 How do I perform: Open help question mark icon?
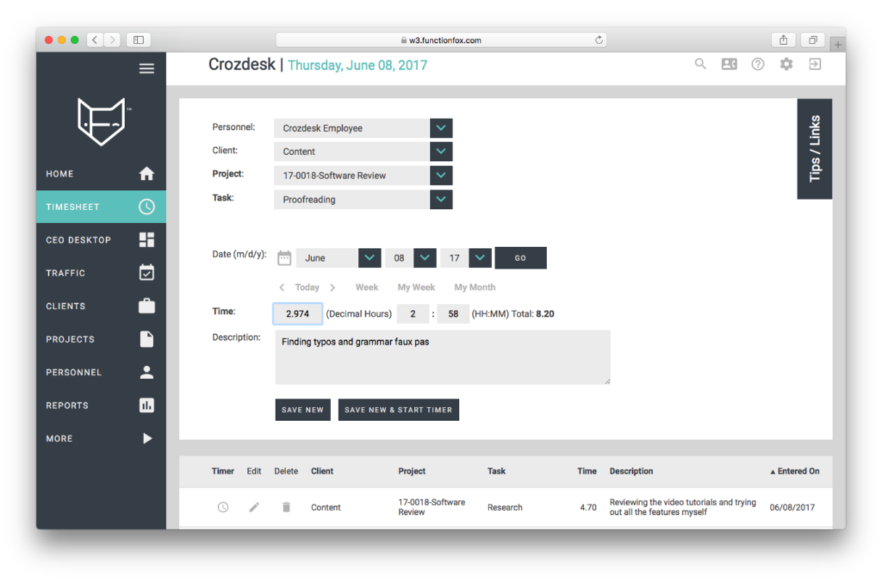[x=757, y=64]
